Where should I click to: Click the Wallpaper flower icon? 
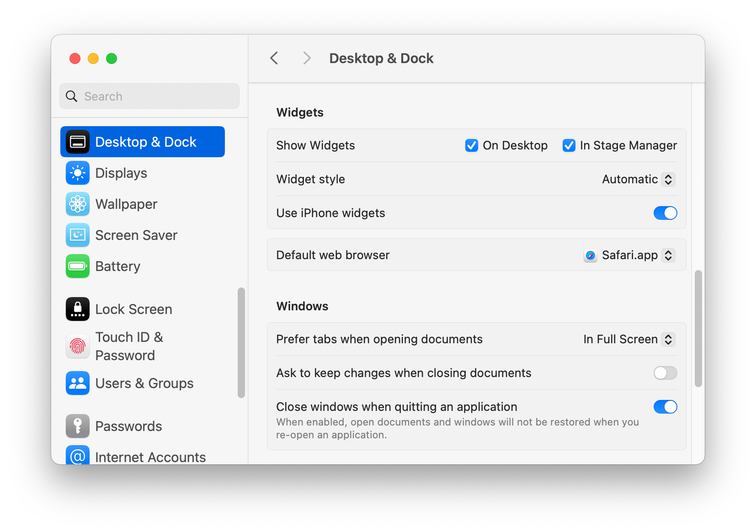[x=78, y=204]
